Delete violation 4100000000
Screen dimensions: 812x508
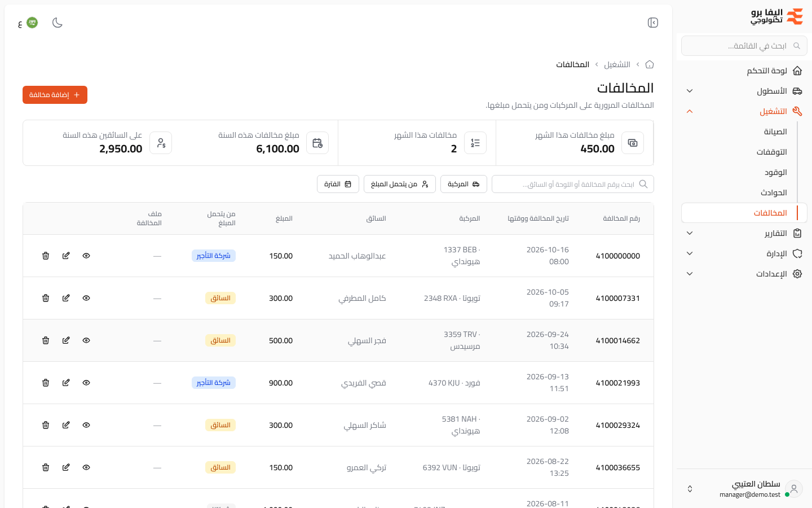coord(46,256)
